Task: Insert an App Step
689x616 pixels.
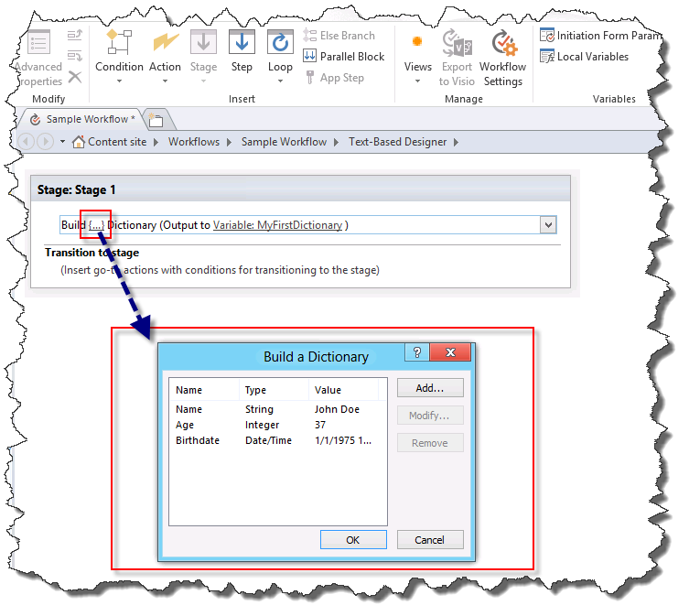Action: click(334, 78)
